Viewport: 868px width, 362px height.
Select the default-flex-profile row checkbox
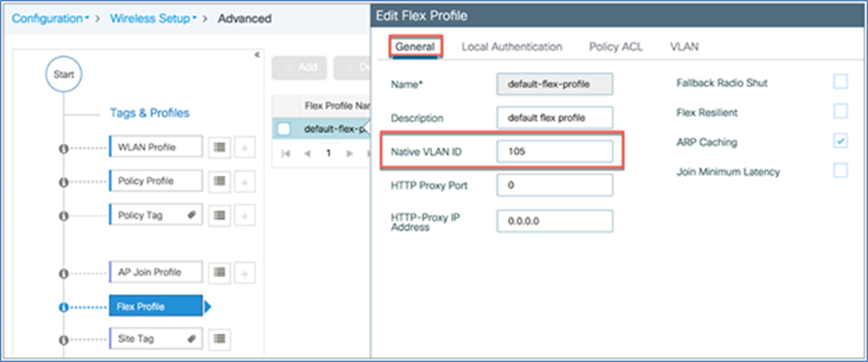pos(284,129)
